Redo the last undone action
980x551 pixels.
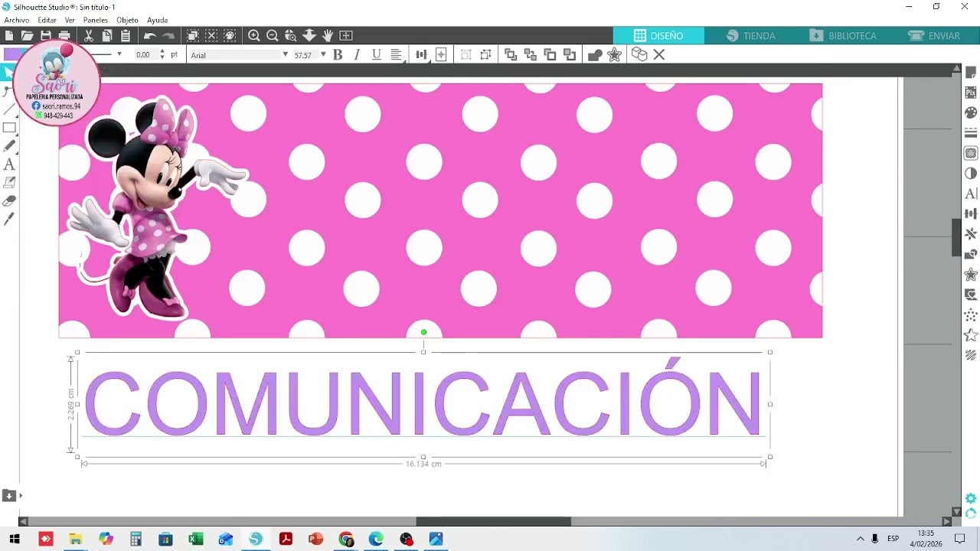[168, 35]
